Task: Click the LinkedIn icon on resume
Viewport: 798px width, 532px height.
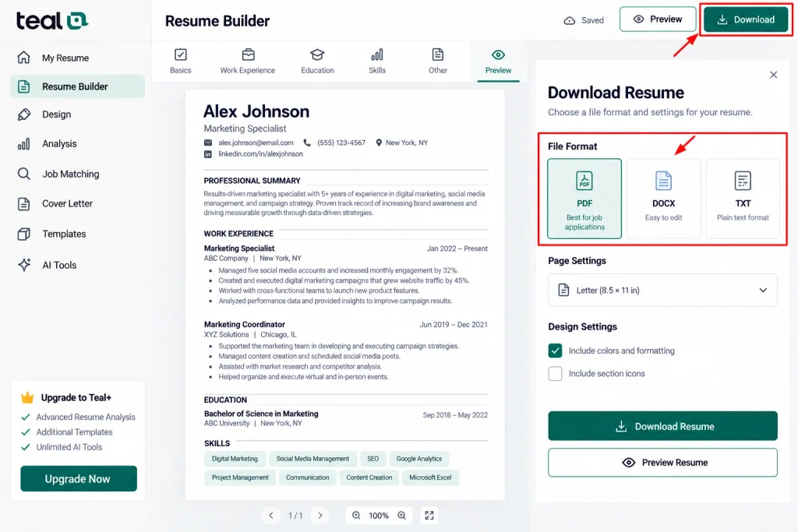Action: click(207, 154)
